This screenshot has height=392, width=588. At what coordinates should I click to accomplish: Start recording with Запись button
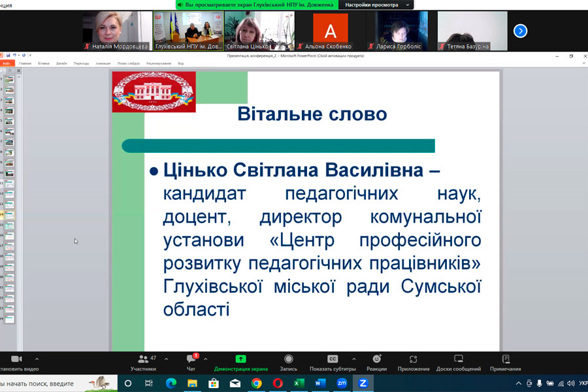click(x=288, y=363)
